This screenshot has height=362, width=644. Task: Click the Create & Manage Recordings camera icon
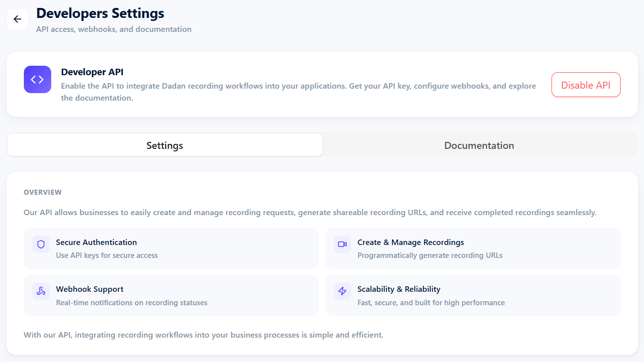click(342, 244)
